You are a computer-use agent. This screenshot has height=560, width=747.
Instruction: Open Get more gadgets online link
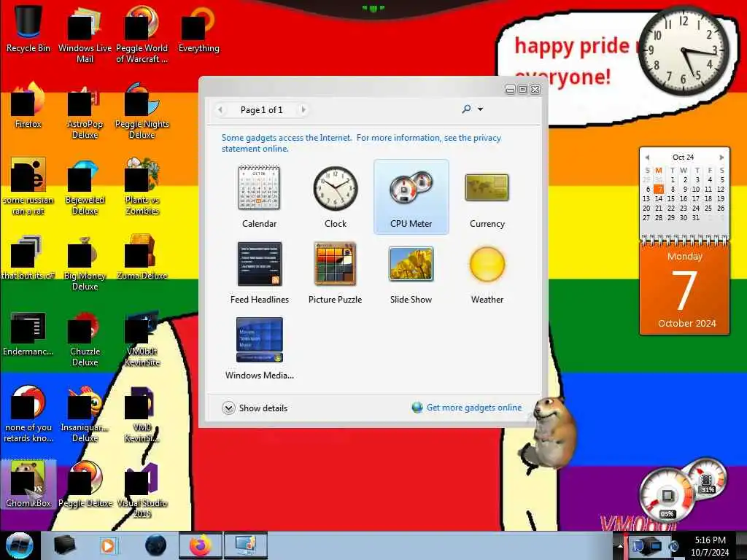(x=467, y=408)
